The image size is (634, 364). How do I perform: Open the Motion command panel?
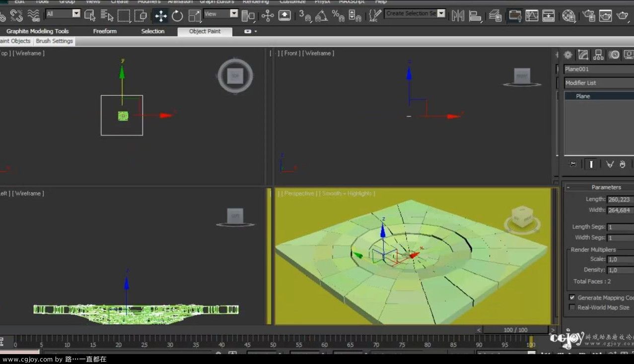point(615,55)
